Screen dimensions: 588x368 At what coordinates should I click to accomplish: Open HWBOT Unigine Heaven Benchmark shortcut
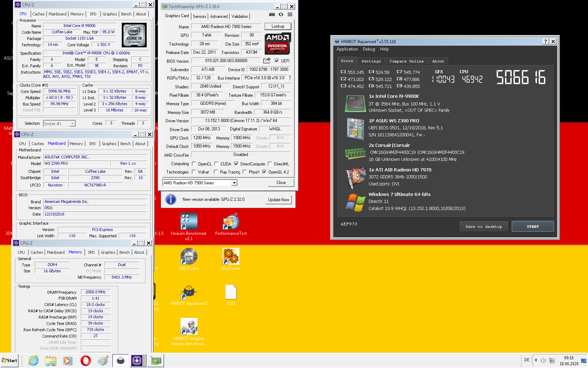click(189, 332)
